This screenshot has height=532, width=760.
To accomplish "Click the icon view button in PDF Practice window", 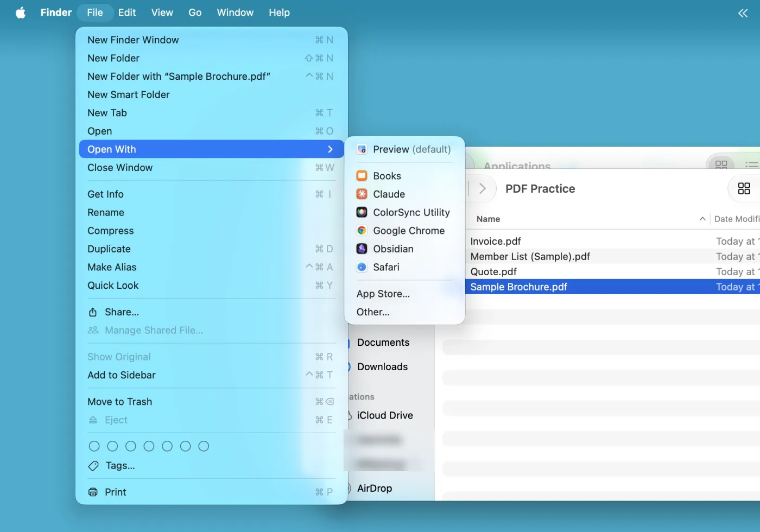I will point(744,188).
